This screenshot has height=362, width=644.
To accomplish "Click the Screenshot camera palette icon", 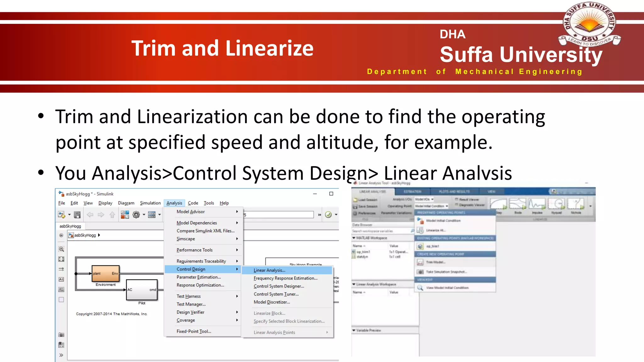I will coord(61,335).
